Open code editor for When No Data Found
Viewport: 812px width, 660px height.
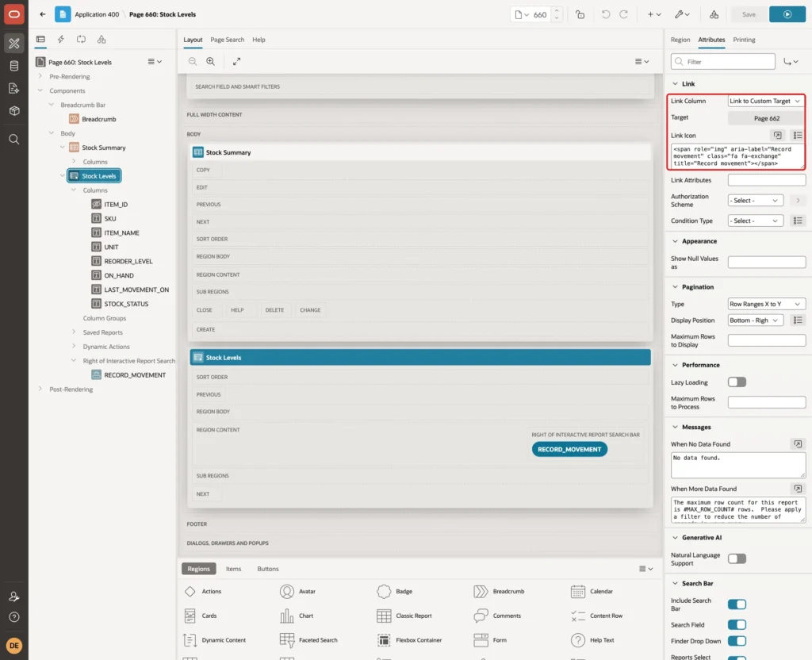(798, 444)
